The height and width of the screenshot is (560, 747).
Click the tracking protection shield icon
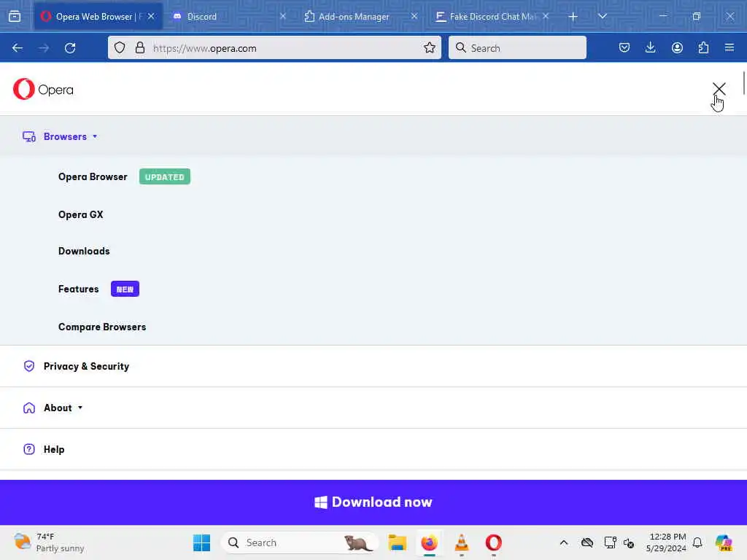pos(120,47)
